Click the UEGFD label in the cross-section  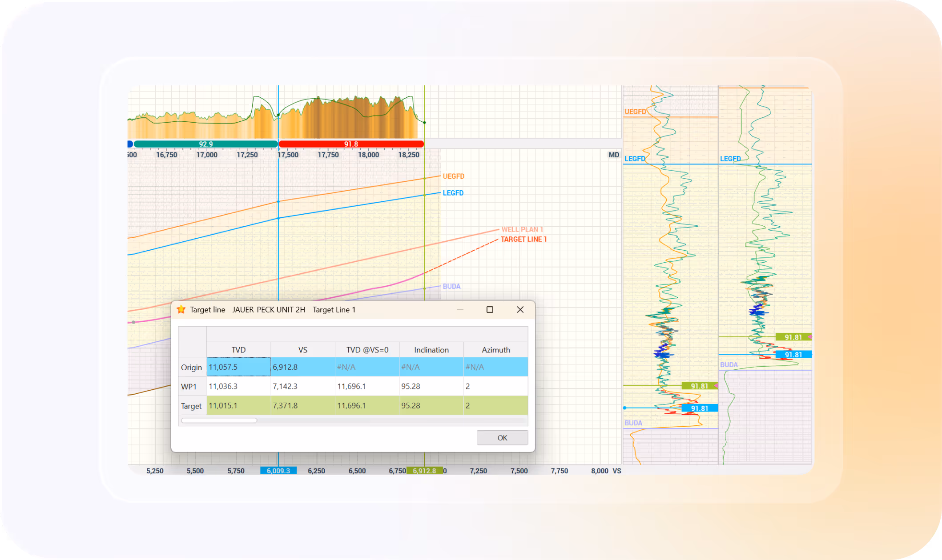(x=453, y=176)
